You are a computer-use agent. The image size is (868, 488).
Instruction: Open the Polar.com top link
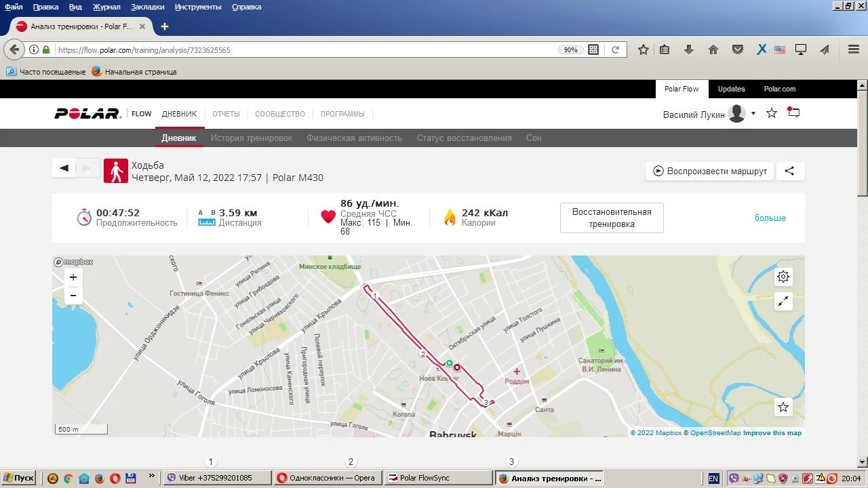coord(780,89)
